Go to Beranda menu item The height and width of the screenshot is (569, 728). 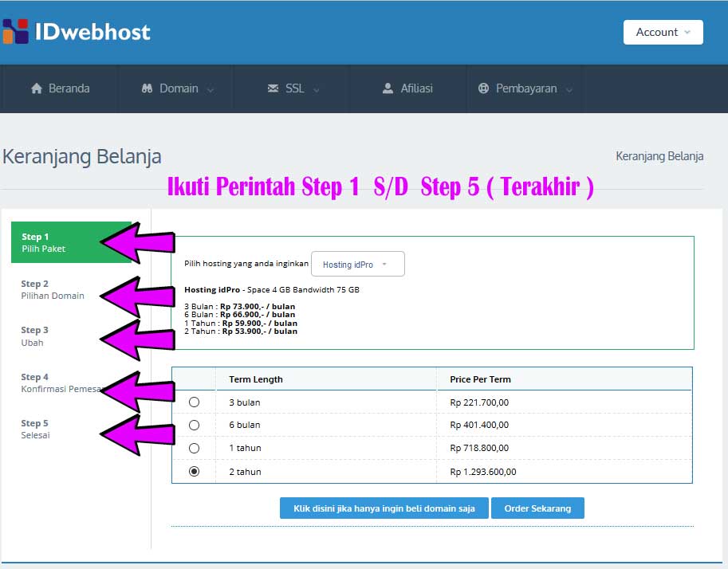pos(60,88)
